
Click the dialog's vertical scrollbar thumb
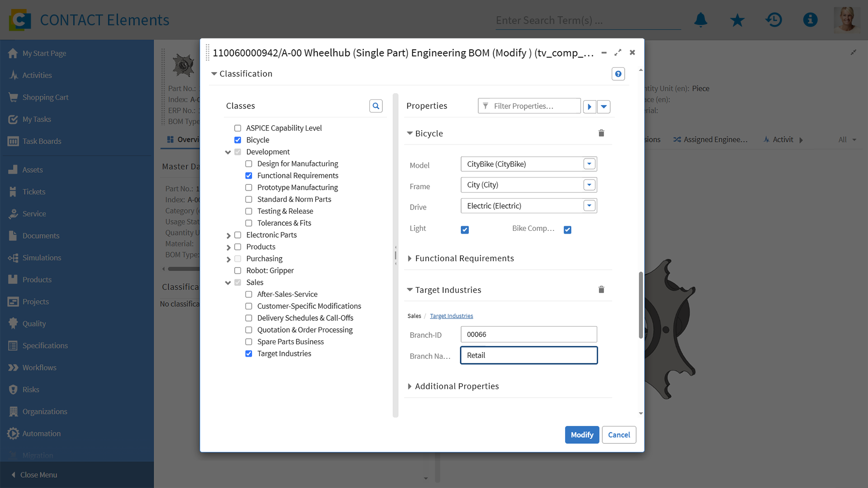pyautogui.click(x=641, y=305)
